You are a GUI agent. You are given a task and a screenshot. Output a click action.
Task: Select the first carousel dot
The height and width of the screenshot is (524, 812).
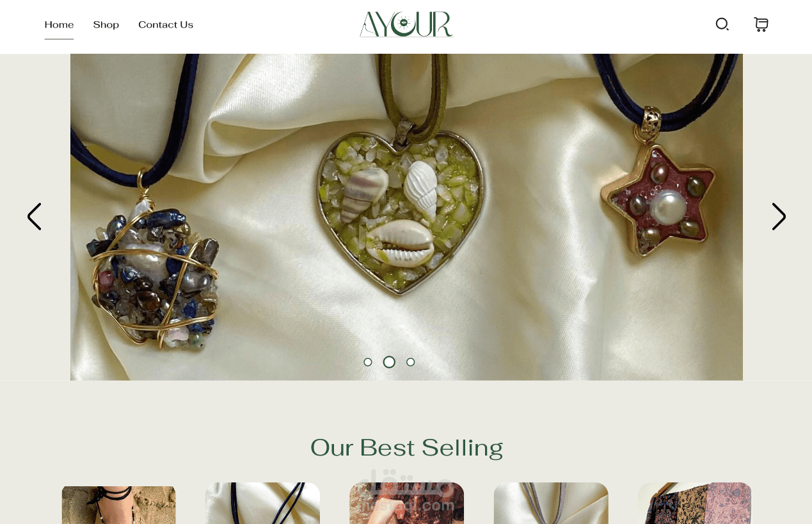(x=368, y=362)
